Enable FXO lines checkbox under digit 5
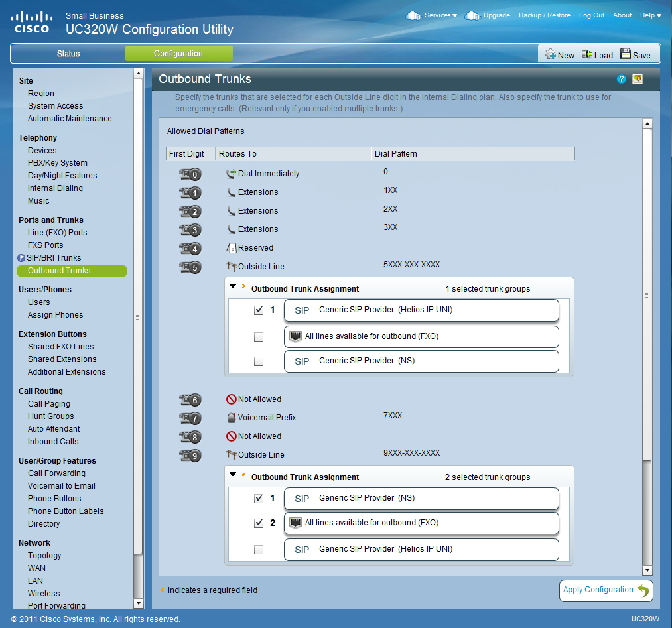Screen dimensions: 672x628 (259, 337)
